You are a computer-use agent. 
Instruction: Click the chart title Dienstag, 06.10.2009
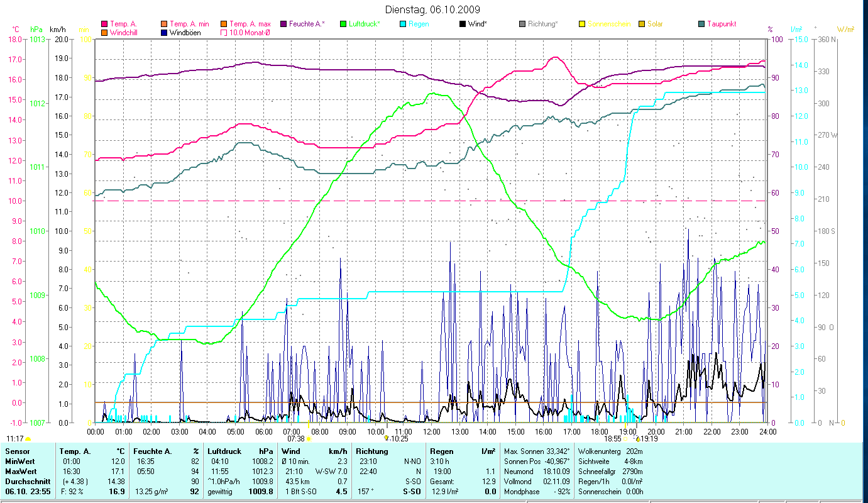(x=434, y=9)
